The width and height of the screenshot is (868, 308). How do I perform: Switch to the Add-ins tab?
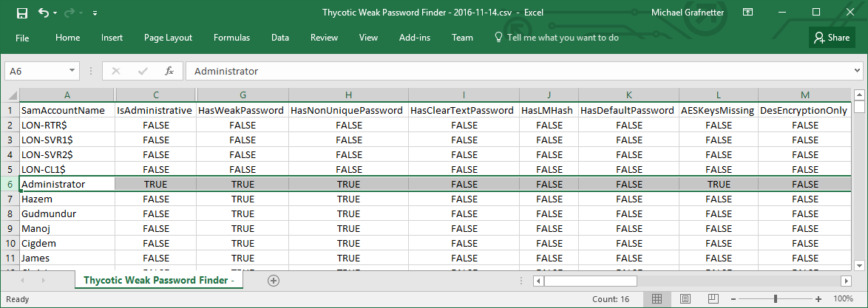coord(415,38)
